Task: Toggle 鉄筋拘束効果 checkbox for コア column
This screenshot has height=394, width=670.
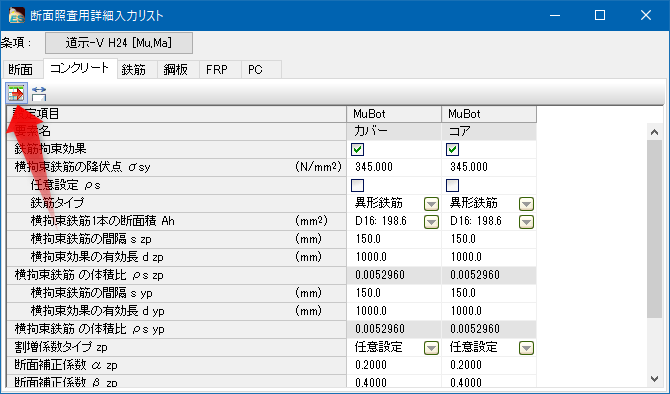Action: pyautogui.click(x=452, y=150)
